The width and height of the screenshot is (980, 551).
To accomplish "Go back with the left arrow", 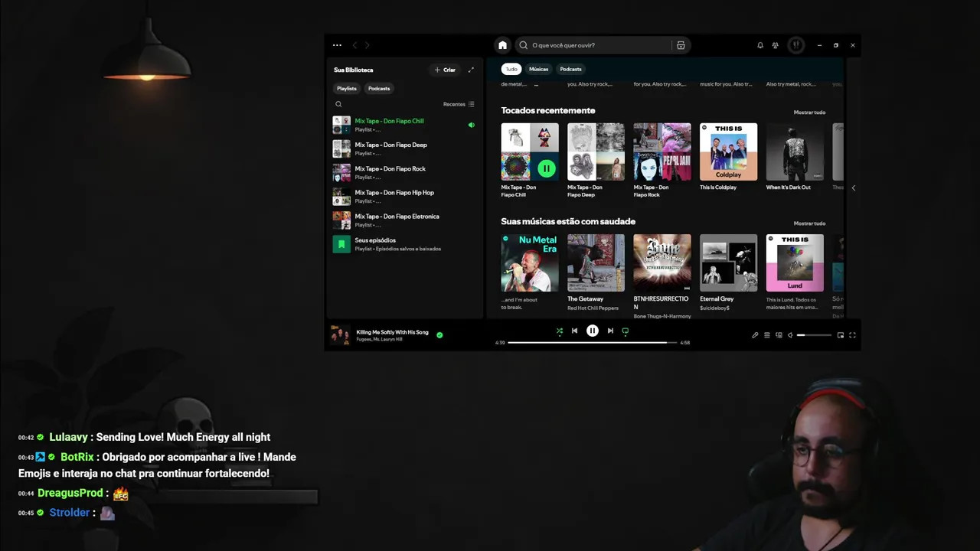I will pos(354,45).
